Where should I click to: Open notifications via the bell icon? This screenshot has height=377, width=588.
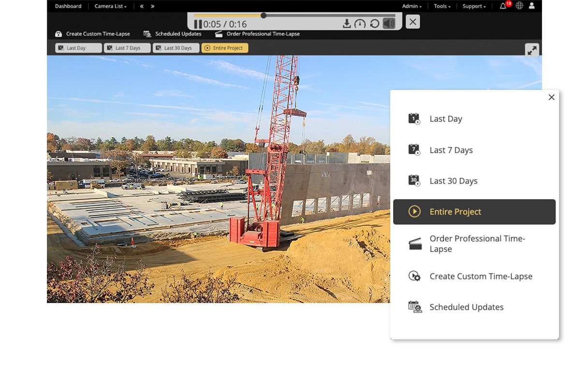tap(503, 6)
